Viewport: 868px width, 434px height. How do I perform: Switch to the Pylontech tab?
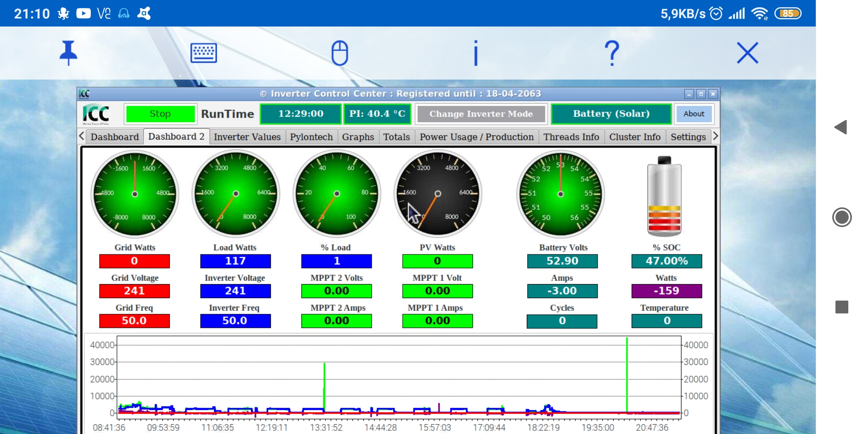[311, 137]
